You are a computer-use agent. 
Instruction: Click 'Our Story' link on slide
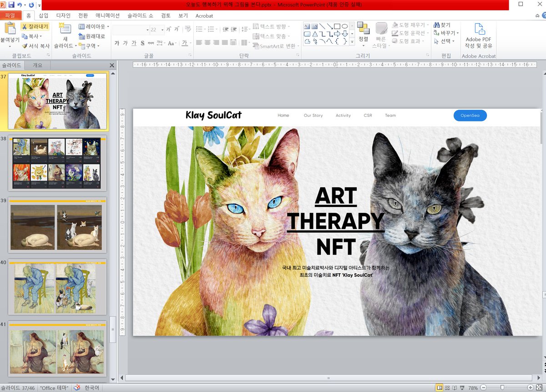(313, 116)
